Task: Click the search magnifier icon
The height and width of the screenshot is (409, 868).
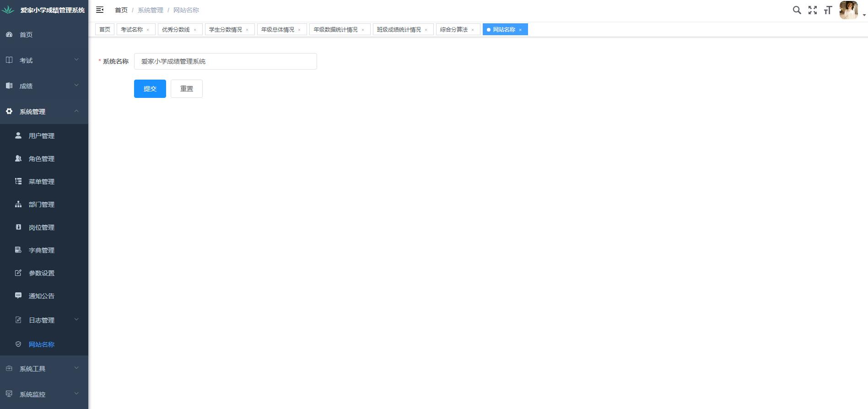Action: pyautogui.click(x=797, y=10)
